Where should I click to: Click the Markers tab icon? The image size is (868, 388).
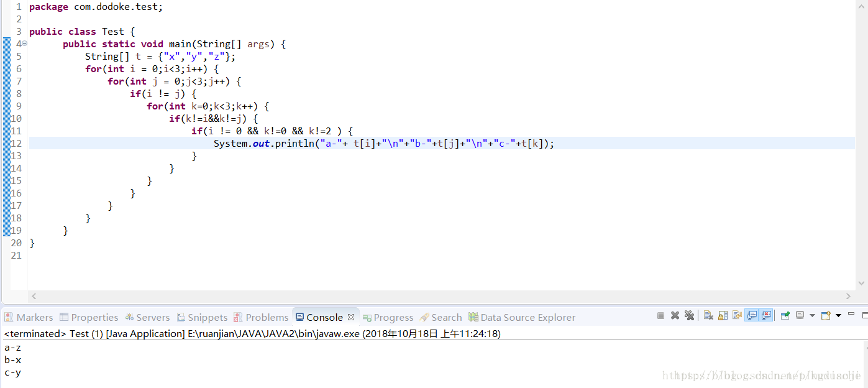[x=9, y=317]
